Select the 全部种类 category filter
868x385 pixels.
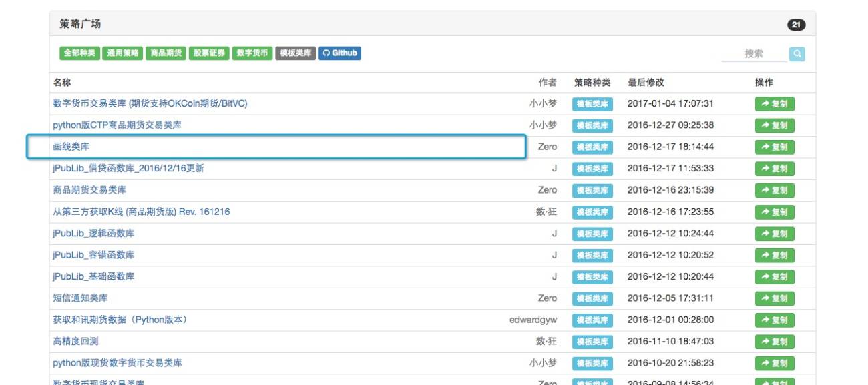(x=80, y=53)
